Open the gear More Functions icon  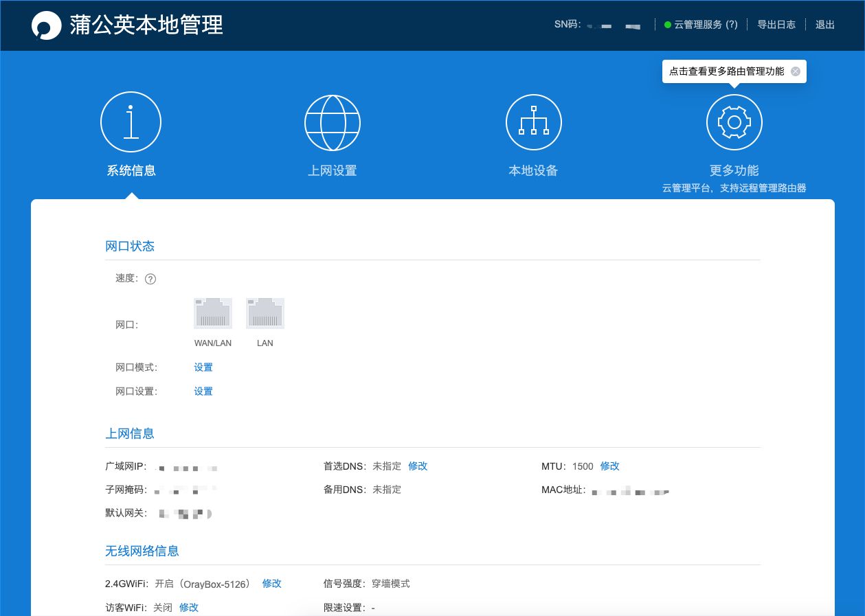coord(734,122)
